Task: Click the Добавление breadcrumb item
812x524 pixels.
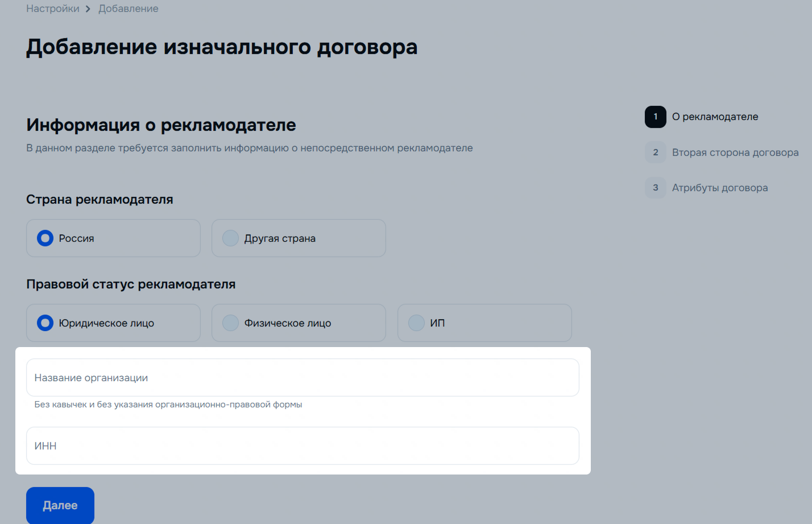Action: click(129, 9)
